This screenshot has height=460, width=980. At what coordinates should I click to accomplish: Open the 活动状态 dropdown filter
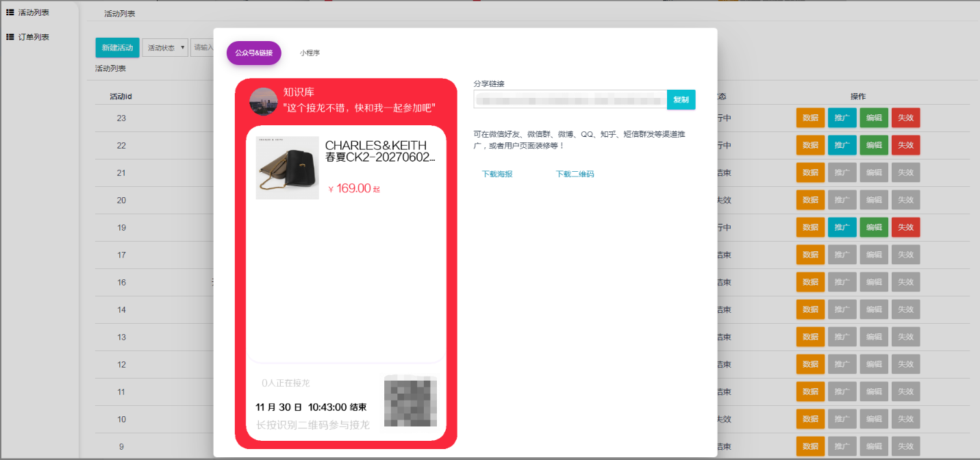pyautogui.click(x=165, y=48)
